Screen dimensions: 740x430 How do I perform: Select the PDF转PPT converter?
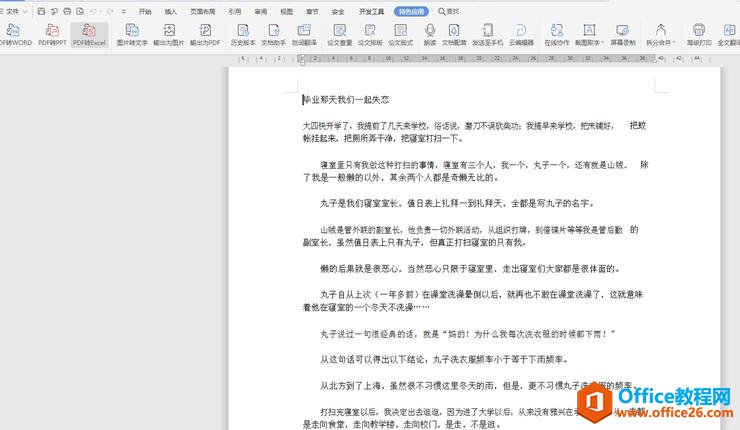pyautogui.click(x=52, y=35)
